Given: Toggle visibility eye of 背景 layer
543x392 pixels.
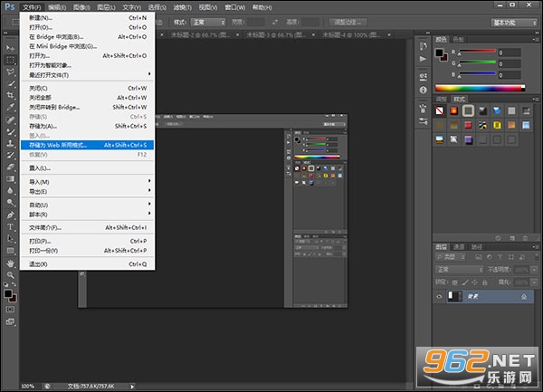Looking at the screenshot, I should [439, 296].
